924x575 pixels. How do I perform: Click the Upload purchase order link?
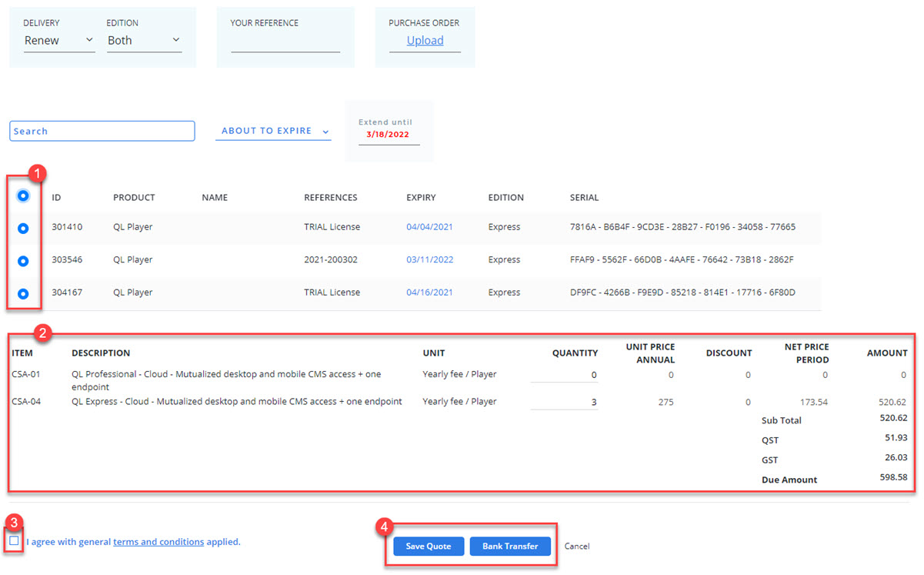tap(425, 41)
